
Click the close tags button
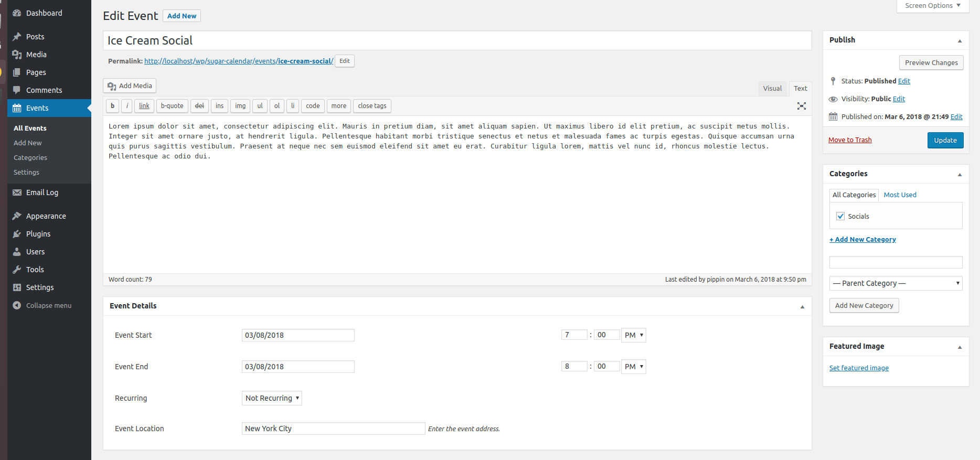(372, 106)
